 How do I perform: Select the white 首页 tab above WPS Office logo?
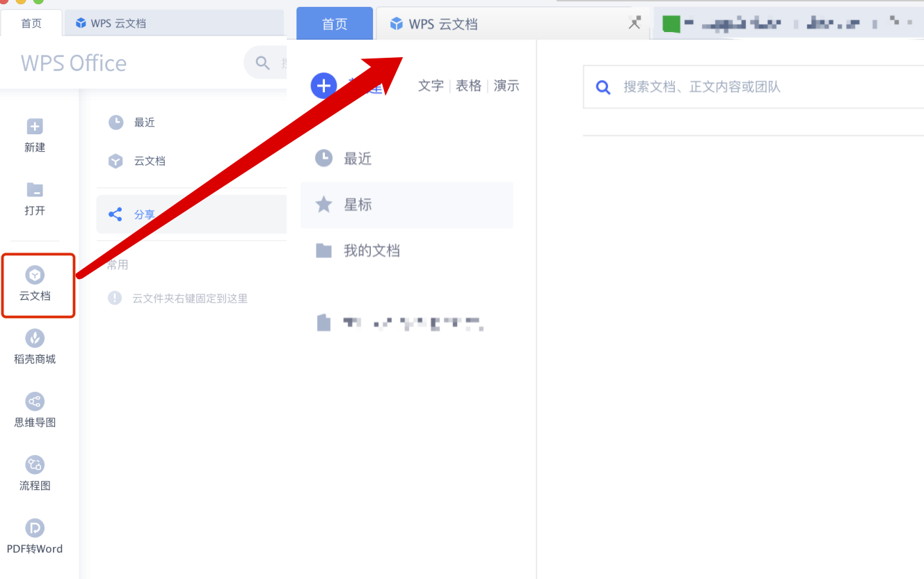tap(31, 24)
